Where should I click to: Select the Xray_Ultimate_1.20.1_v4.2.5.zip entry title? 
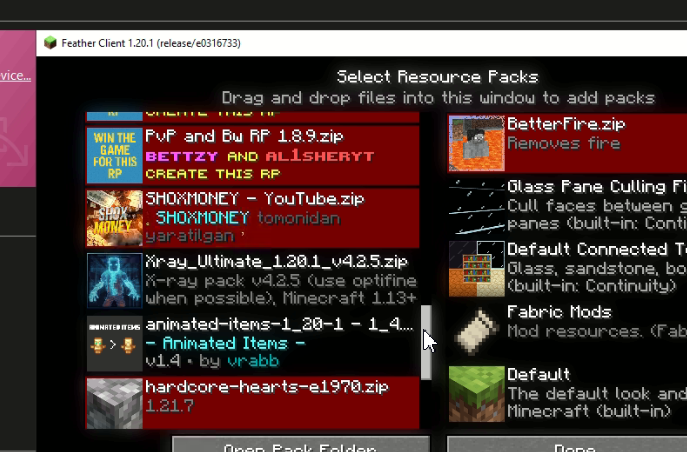[x=276, y=262]
